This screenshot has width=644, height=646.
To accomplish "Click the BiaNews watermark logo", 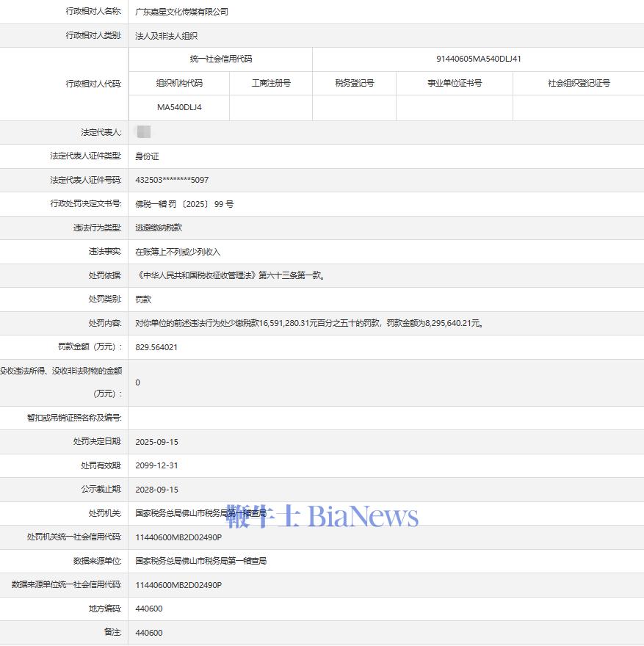I will pos(322,516).
